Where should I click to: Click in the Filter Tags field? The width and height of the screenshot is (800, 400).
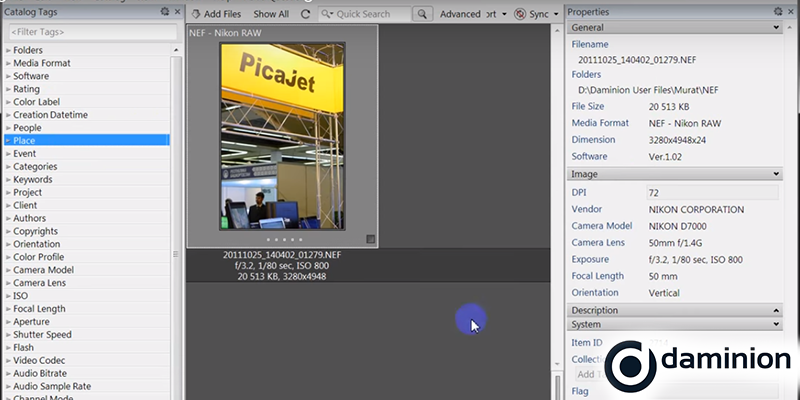coord(88,32)
